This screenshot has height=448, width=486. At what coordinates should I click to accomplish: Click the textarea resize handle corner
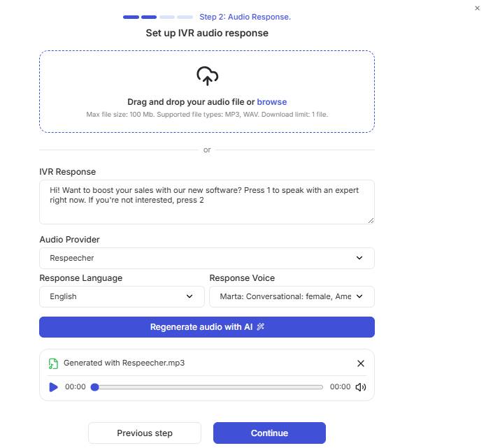(371, 220)
